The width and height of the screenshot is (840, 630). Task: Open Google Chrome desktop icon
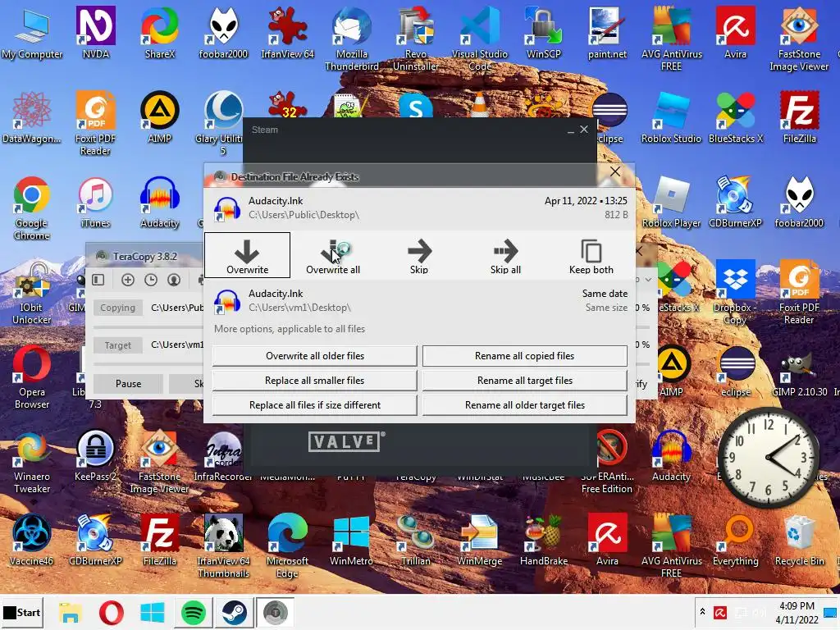32,208
